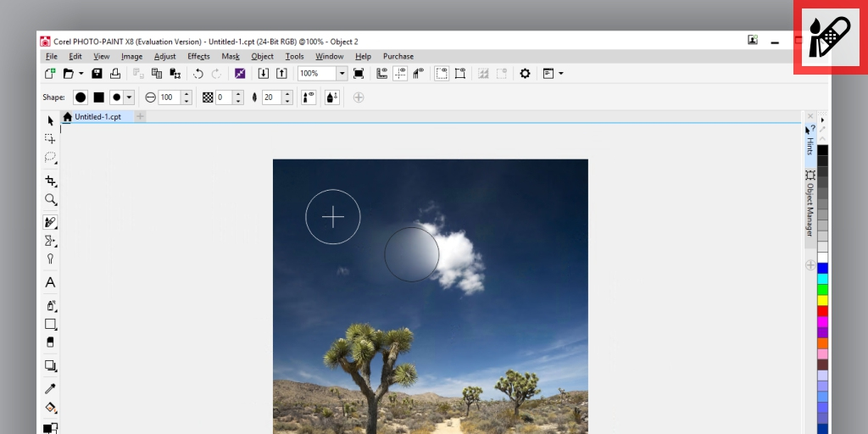The width and height of the screenshot is (868, 434).
Task: Open the Options gear icon
Action: (525, 74)
